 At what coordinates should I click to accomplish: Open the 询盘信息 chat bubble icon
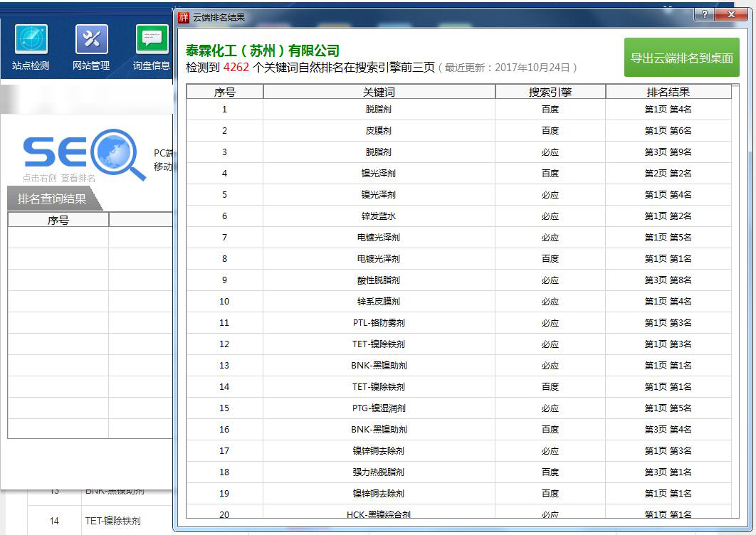click(152, 41)
